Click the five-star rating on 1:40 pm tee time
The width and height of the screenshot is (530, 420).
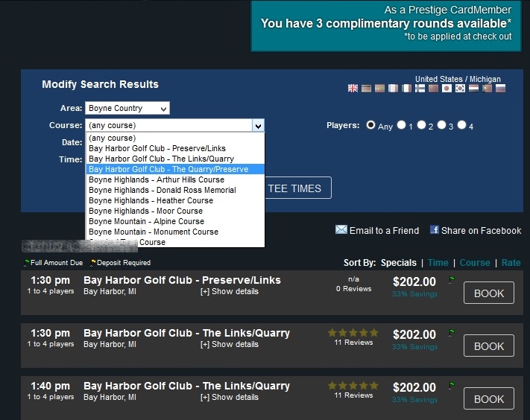pos(353,386)
